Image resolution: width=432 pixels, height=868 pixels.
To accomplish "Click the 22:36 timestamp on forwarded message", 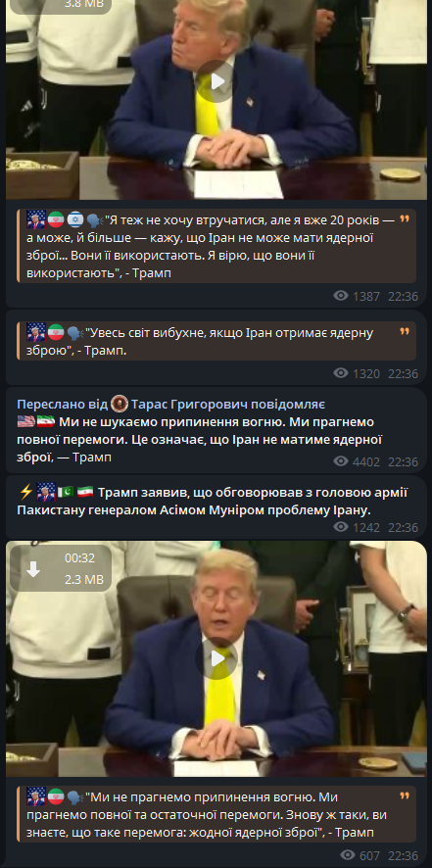I will (403, 461).
